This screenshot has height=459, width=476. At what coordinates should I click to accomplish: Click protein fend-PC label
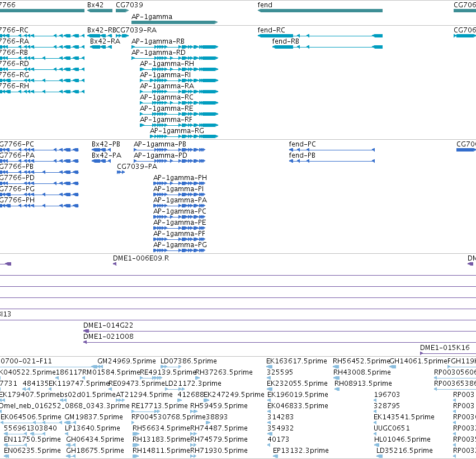(x=302, y=144)
